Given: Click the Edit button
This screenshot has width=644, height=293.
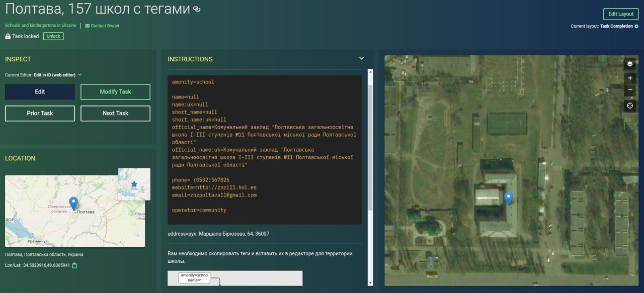Looking at the screenshot, I should [x=40, y=92].
